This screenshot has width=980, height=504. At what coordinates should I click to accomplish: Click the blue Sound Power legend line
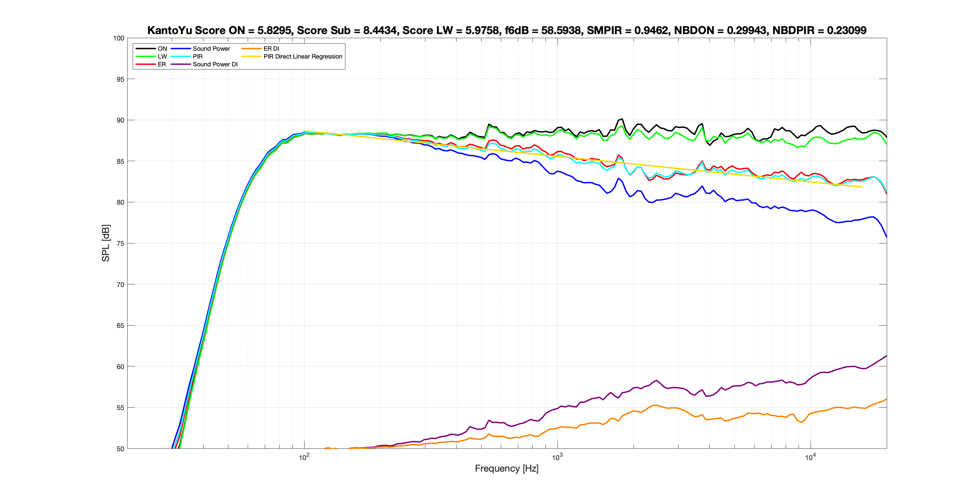point(180,49)
